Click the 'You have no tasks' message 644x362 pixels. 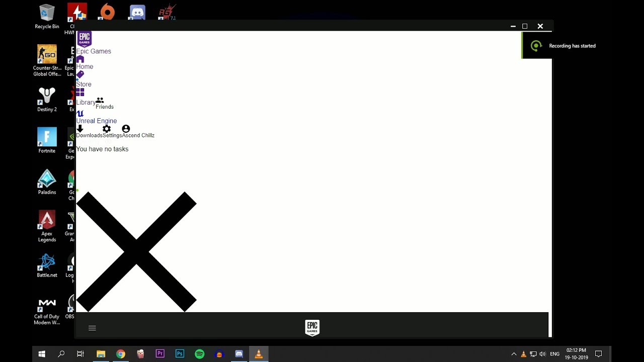102,149
